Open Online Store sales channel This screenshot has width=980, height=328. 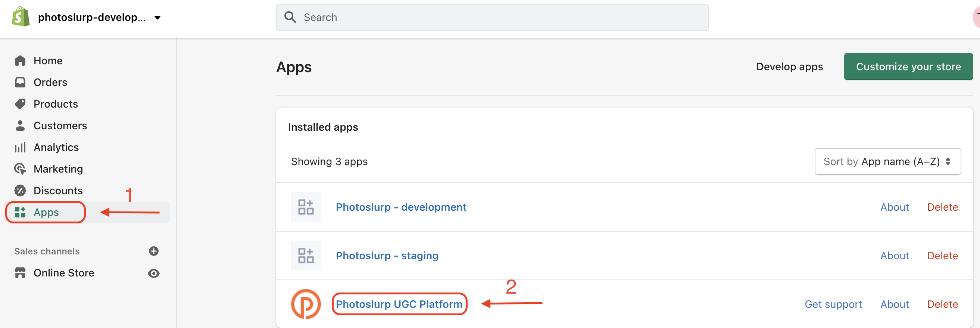click(x=64, y=273)
